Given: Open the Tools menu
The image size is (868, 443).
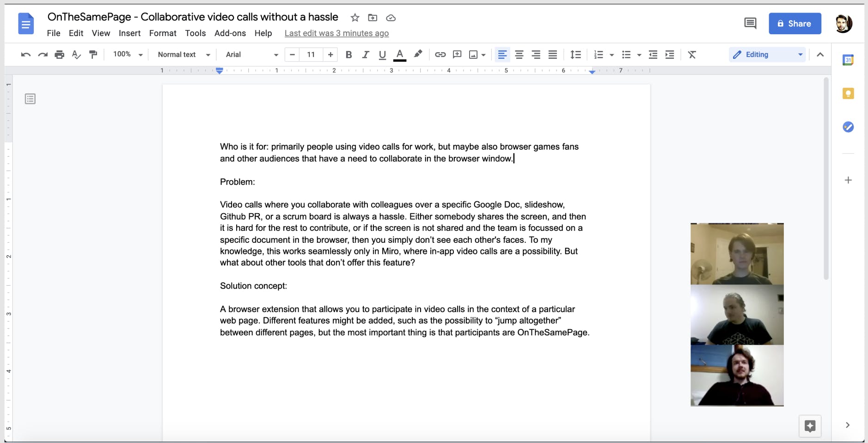Looking at the screenshot, I should (x=195, y=33).
